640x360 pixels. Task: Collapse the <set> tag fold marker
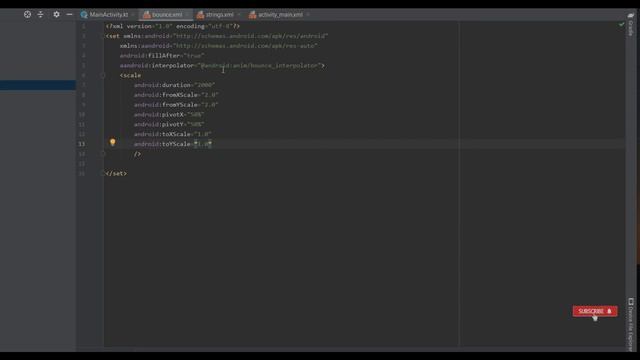pos(102,36)
